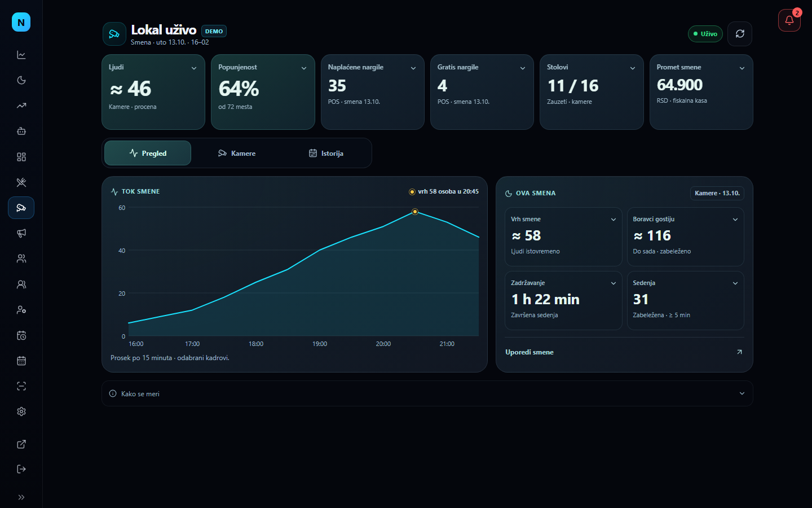Click the DEMO badge next to Lokal uživo
The height and width of the screenshot is (508, 812).
[x=214, y=32]
